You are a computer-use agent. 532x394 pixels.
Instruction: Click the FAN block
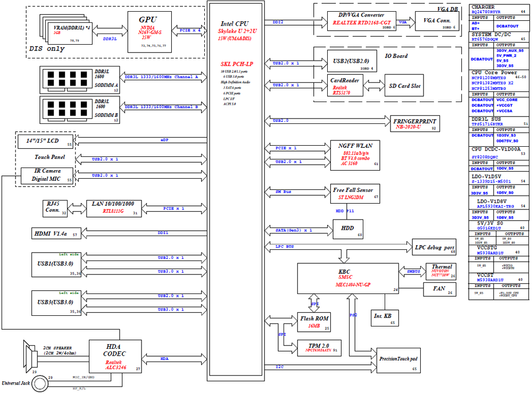pyautogui.click(x=440, y=289)
